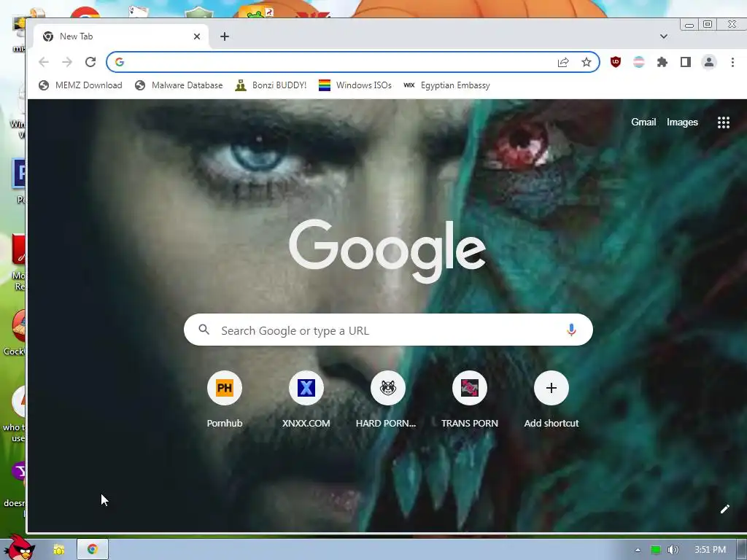Click the green tray status icon
The height and width of the screenshot is (560, 747).
pyautogui.click(x=656, y=550)
